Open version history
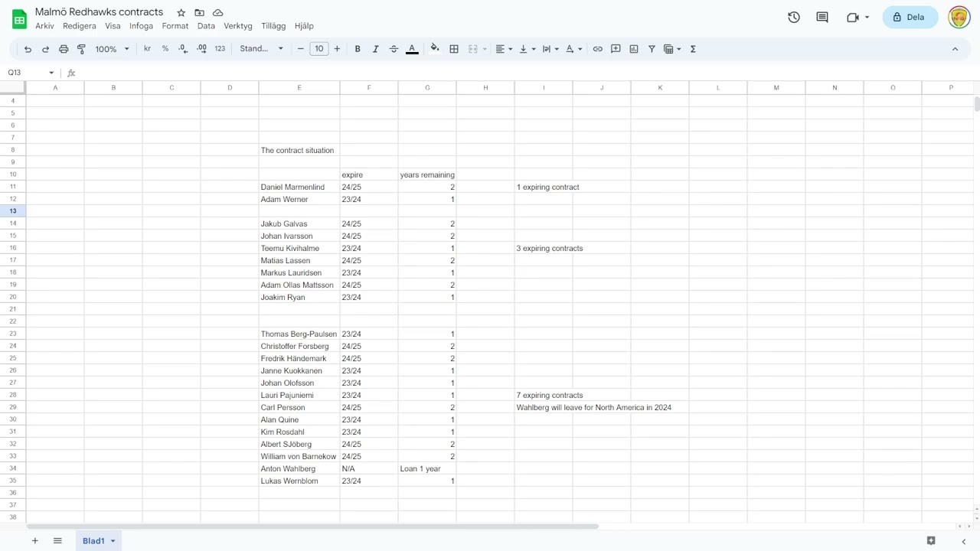This screenshot has width=980, height=551. pos(794,17)
